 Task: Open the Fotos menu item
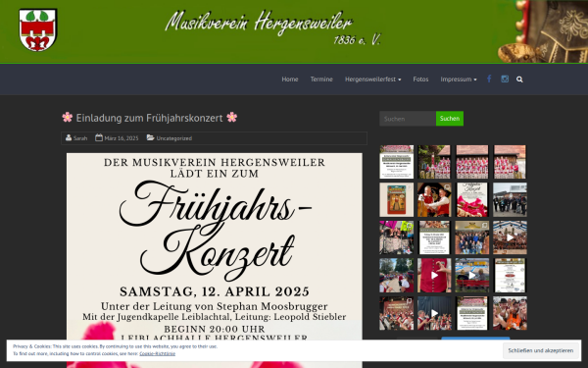point(420,79)
